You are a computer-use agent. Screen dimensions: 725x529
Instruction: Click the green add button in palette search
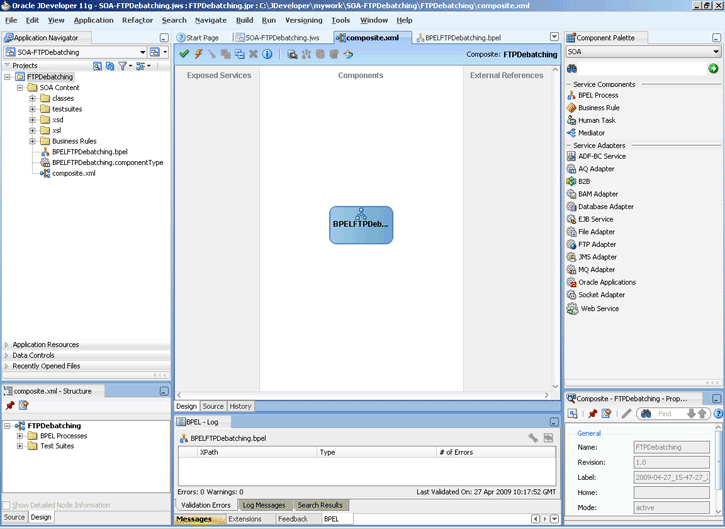point(713,68)
